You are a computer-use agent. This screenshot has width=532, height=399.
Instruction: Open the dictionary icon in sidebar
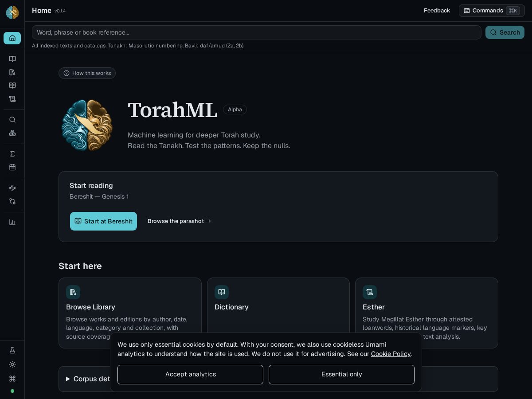12,86
